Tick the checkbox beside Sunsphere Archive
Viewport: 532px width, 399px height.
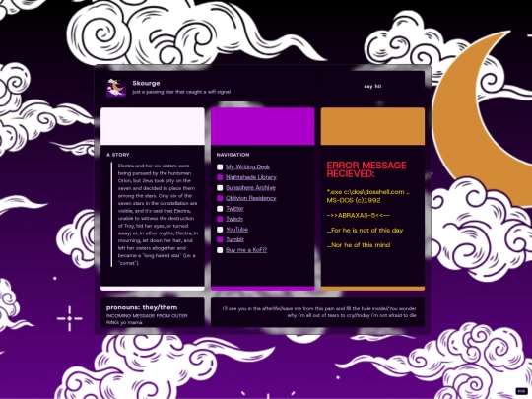220,187
